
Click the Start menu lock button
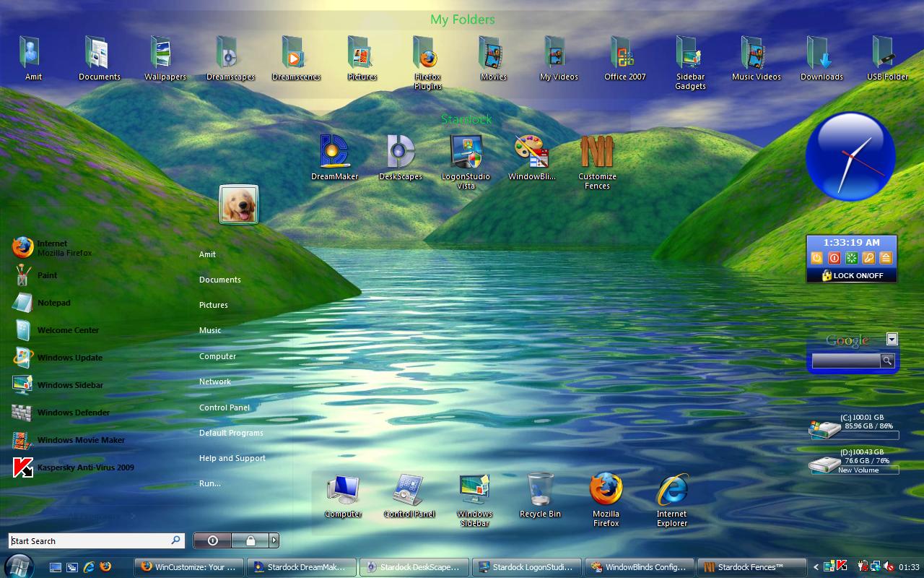(x=250, y=540)
